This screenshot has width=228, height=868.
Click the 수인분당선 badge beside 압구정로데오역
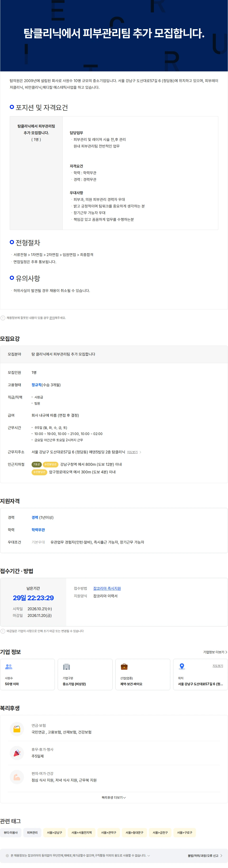coord(39,472)
